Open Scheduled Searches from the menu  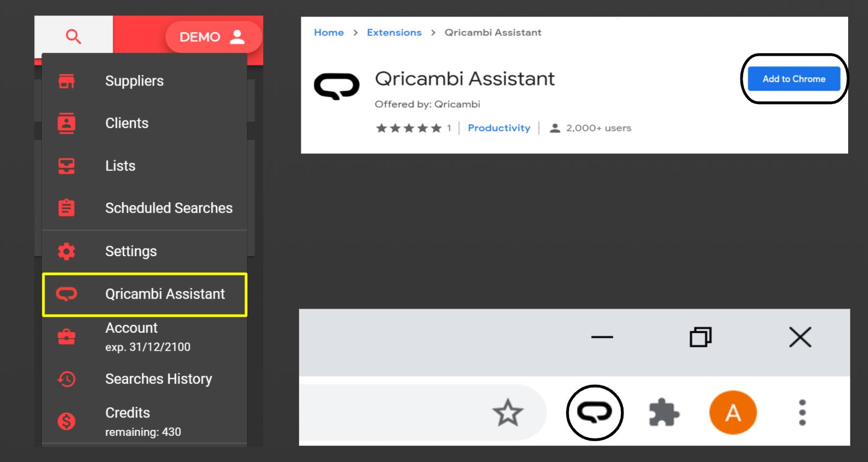click(144, 208)
